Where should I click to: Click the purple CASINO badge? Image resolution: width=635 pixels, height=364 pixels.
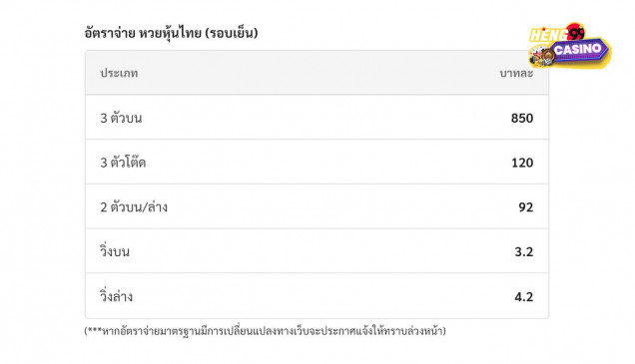578,50
